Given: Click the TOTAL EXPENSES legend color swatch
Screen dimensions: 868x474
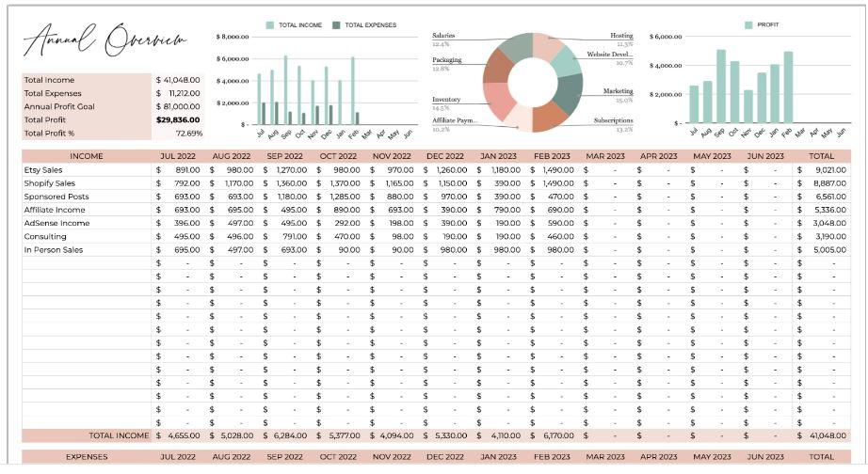Looking at the screenshot, I should (336, 25).
